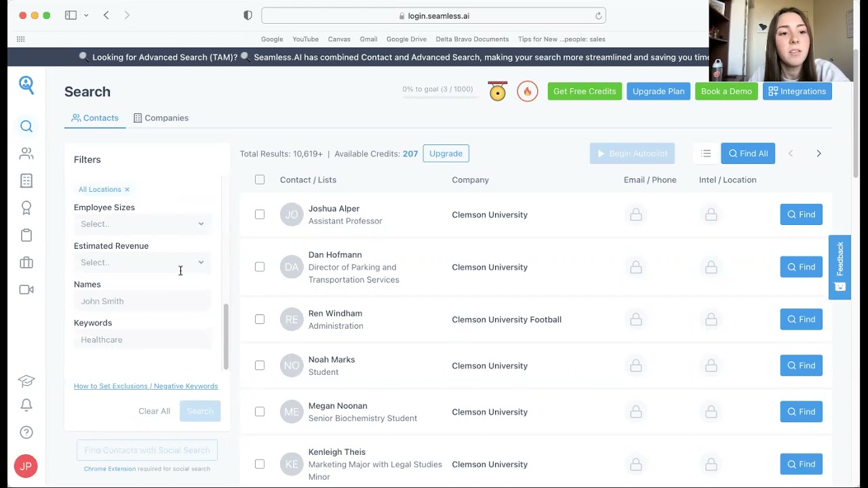The image size is (868, 488).
Task: Open the Google bookmark
Action: tap(272, 39)
